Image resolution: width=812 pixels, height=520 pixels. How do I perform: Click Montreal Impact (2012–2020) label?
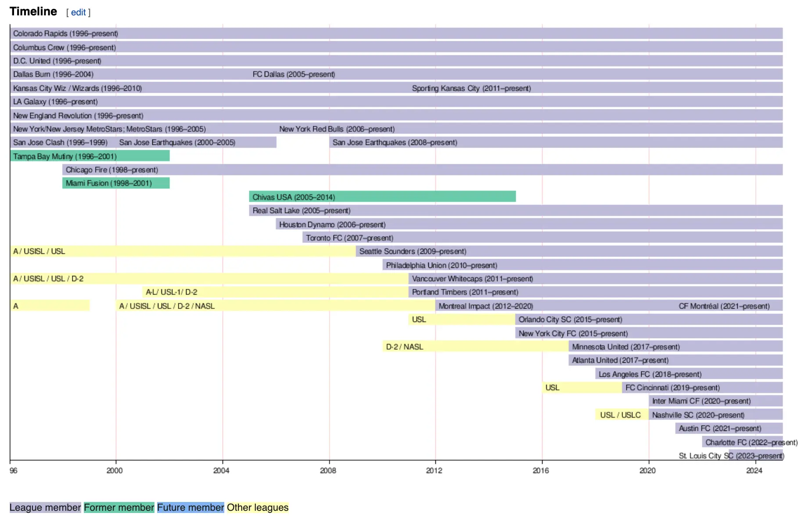tap(486, 306)
